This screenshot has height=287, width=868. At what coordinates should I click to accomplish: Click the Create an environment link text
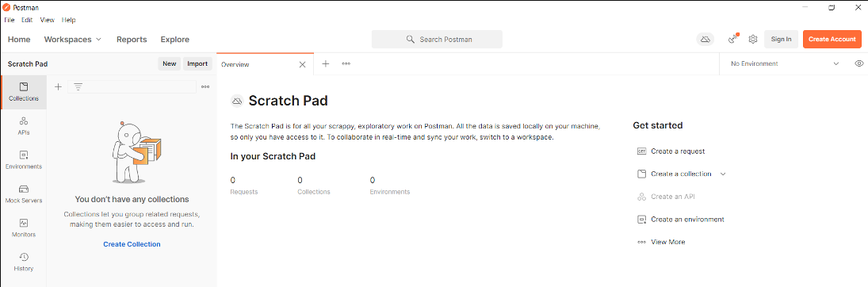point(687,220)
